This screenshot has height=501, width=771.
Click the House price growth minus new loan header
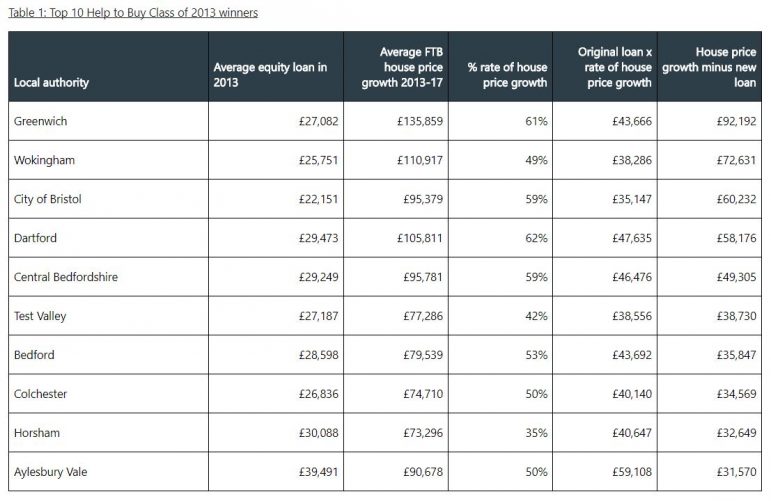(x=710, y=66)
